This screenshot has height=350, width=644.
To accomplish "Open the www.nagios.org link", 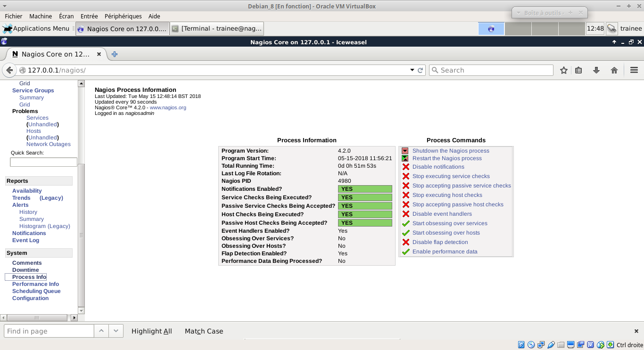I will pos(168,107).
